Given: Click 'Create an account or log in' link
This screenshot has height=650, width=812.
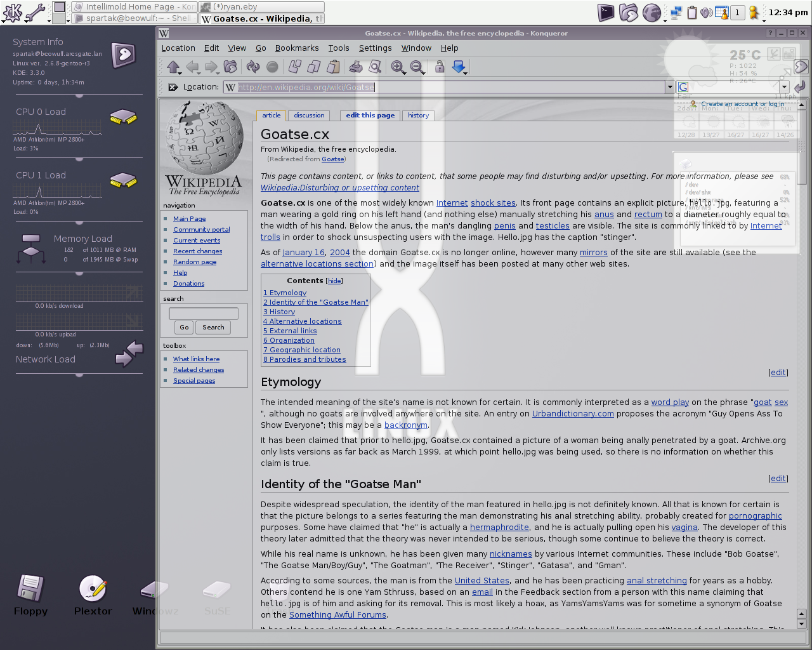Looking at the screenshot, I should 742,104.
